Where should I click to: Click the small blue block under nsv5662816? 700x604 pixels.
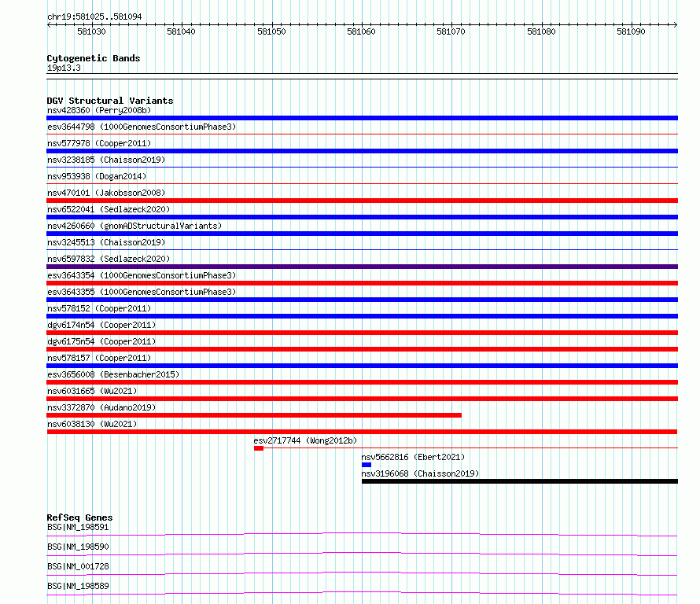pyautogui.click(x=367, y=465)
